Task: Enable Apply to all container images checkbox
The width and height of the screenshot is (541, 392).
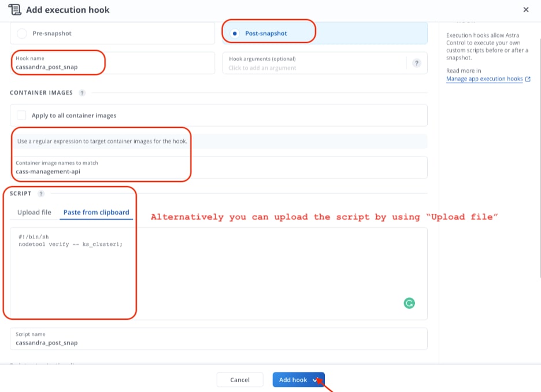Action: tap(22, 116)
